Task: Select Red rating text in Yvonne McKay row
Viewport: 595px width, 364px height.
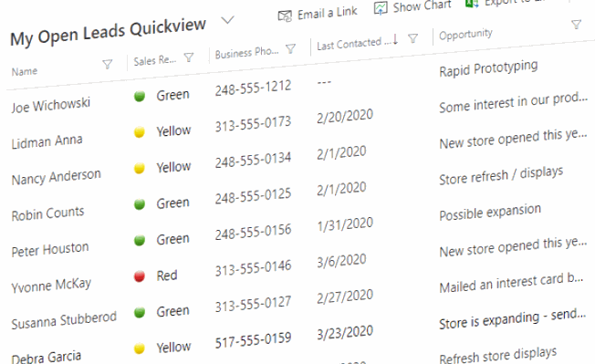Action: pyautogui.click(x=167, y=276)
